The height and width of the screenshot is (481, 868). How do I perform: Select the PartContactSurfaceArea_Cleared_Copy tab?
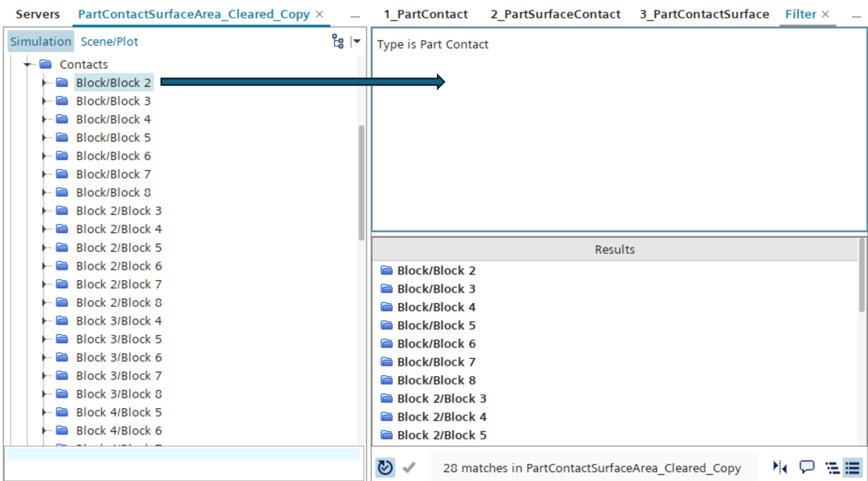click(x=194, y=14)
